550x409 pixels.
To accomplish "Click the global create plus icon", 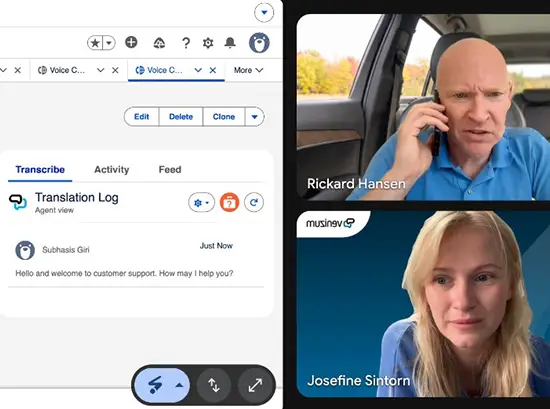I will pos(131,42).
